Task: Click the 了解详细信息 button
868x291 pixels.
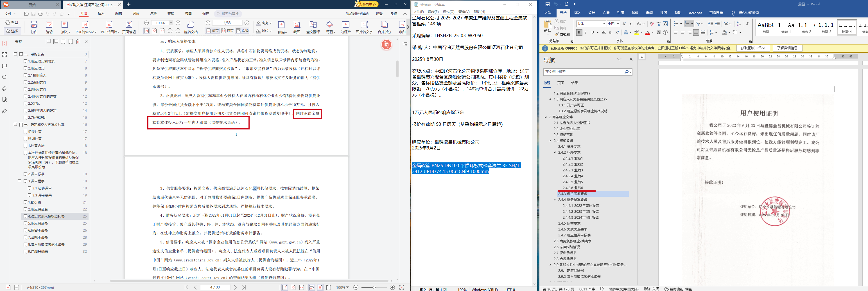Action: pos(787,48)
